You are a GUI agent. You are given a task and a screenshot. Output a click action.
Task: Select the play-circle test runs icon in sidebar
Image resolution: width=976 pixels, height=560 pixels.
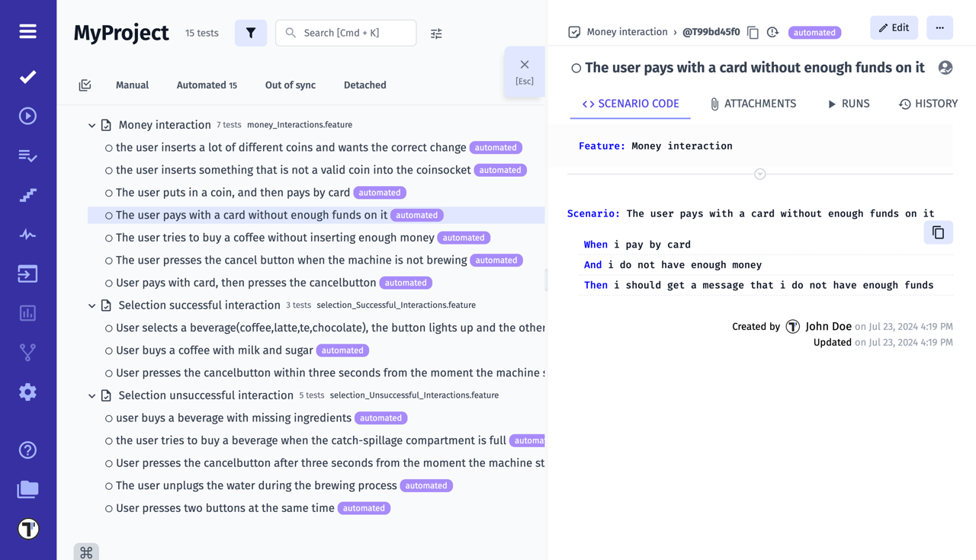point(27,115)
